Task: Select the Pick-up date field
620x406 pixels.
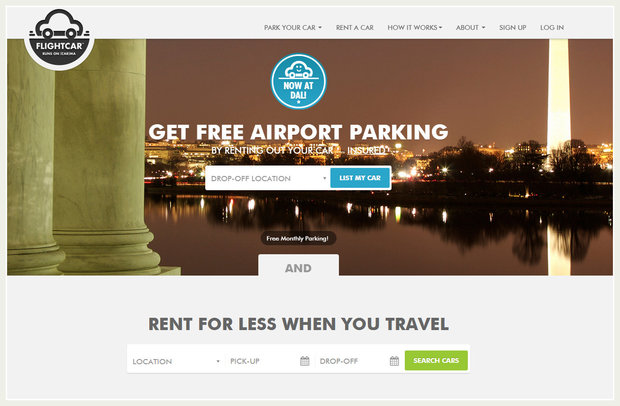Action: click(270, 361)
